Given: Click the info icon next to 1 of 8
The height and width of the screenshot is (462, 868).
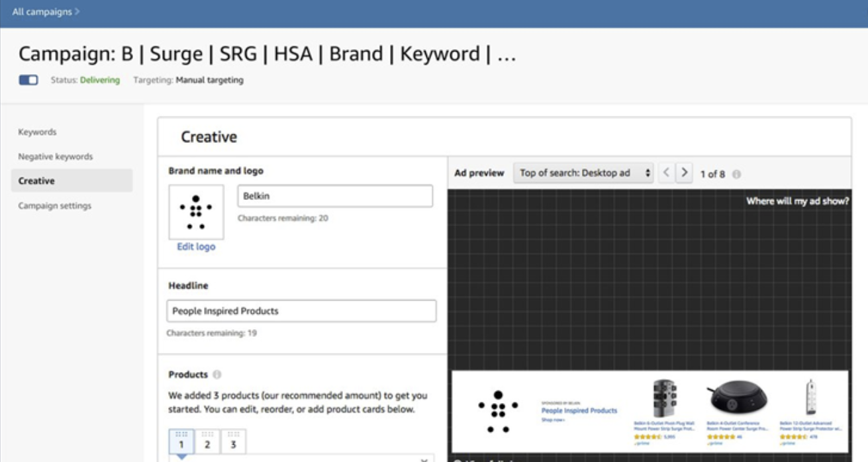Looking at the screenshot, I should tap(736, 174).
